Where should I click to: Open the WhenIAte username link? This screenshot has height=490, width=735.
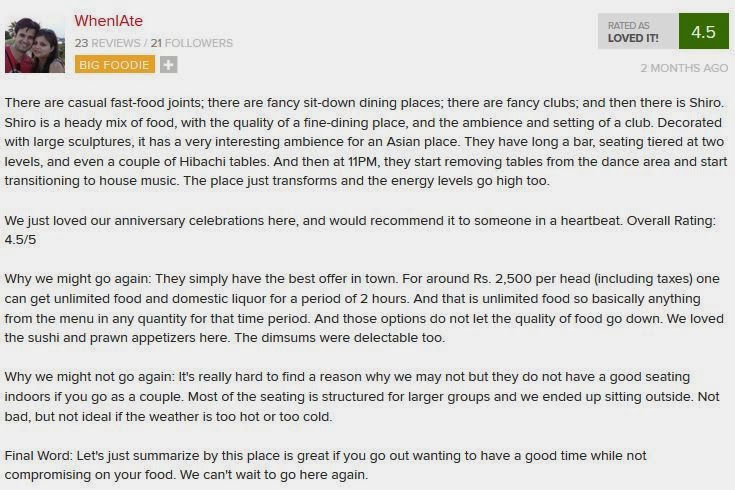click(108, 21)
